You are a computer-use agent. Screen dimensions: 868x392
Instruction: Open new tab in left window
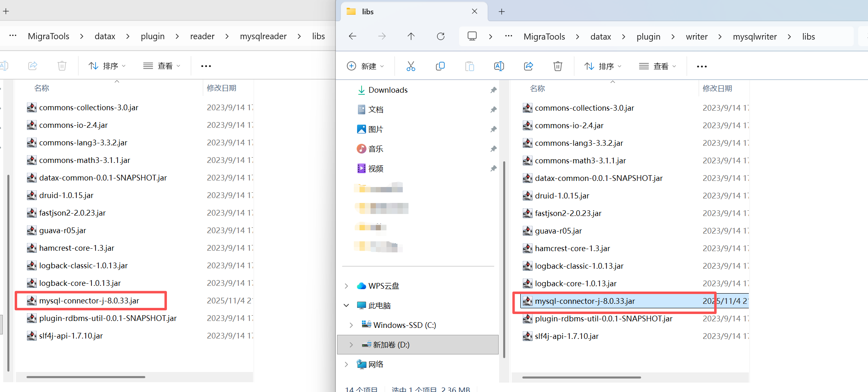click(x=6, y=11)
